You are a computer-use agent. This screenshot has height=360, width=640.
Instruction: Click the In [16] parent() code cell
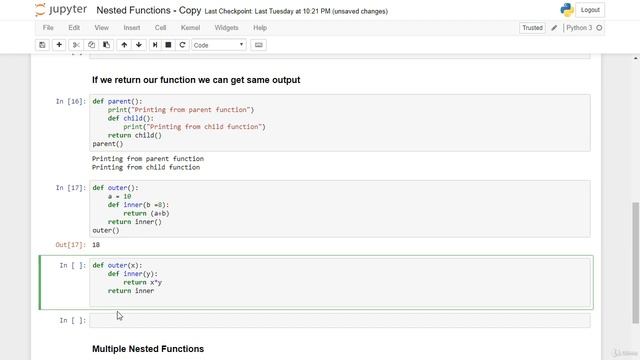(340, 122)
